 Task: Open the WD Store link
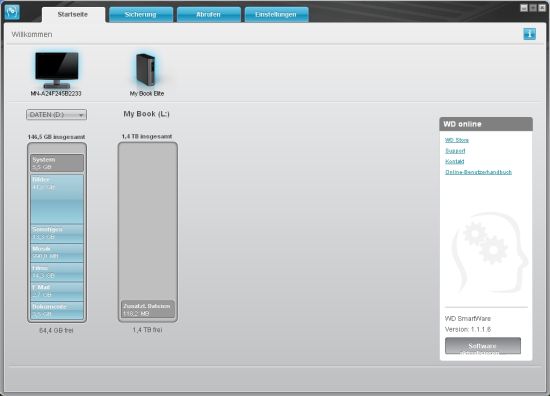click(457, 140)
